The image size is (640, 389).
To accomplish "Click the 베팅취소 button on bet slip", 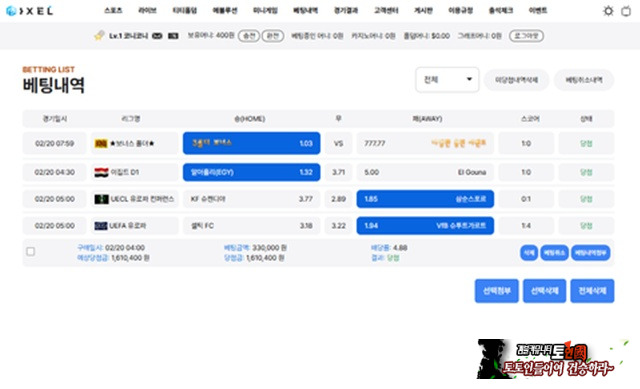I will pyautogui.click(x=554, y=253).
